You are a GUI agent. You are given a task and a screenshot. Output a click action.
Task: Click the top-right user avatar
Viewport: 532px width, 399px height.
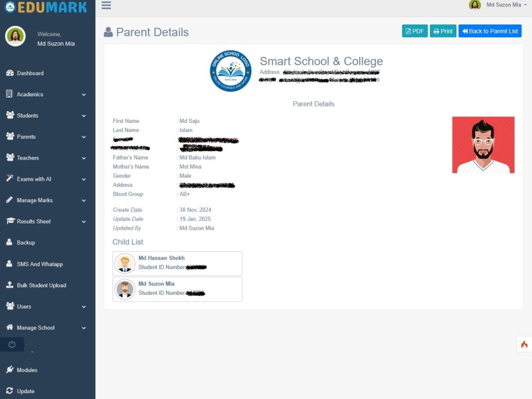point(475,5)
